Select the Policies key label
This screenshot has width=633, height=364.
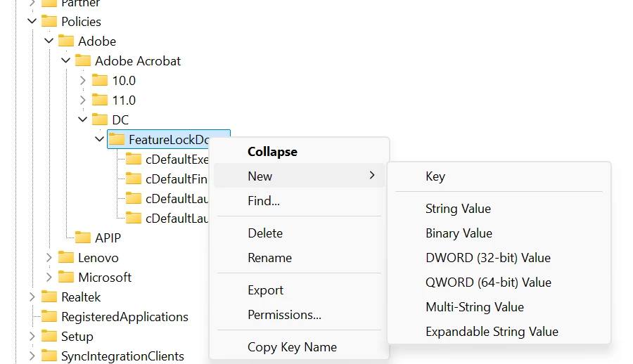tap(81, 21)
